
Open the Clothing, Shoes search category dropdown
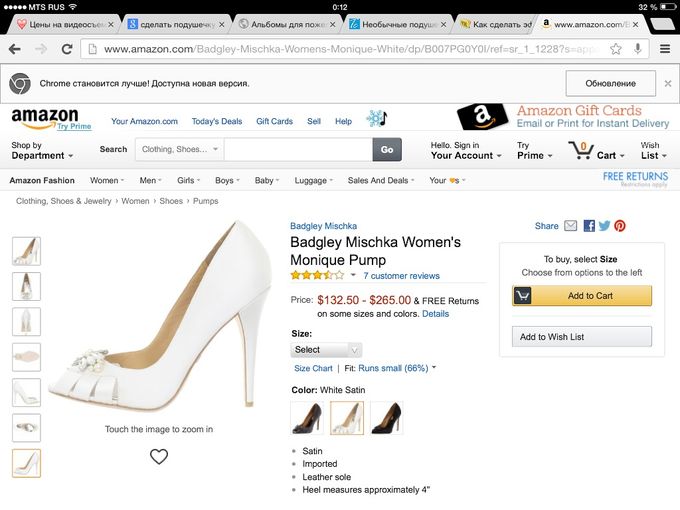pos(180,149)
